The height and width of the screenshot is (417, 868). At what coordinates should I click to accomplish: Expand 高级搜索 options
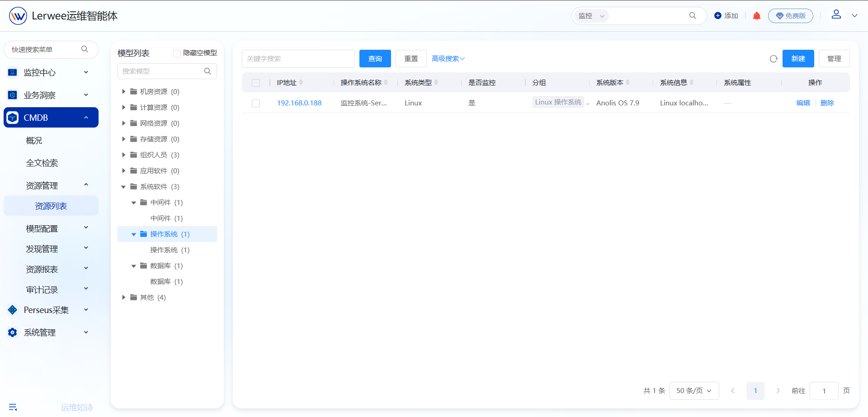tap(448, 59)
